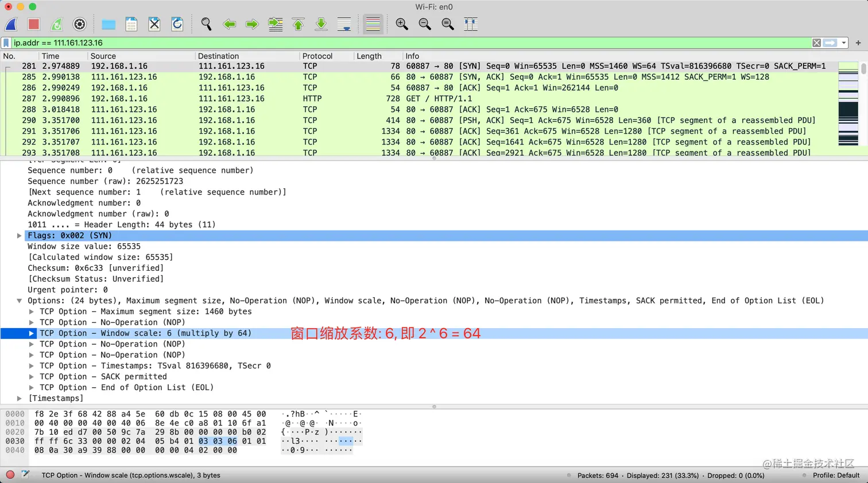Find a packet with magnifier icon

pyautogui.click(x=206, y=24)
